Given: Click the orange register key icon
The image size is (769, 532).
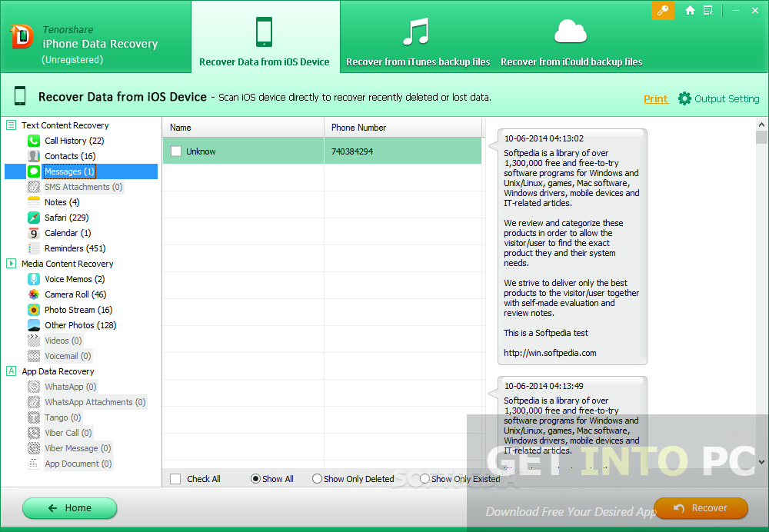Looking at the screenshot, I should tap(663, 10).
